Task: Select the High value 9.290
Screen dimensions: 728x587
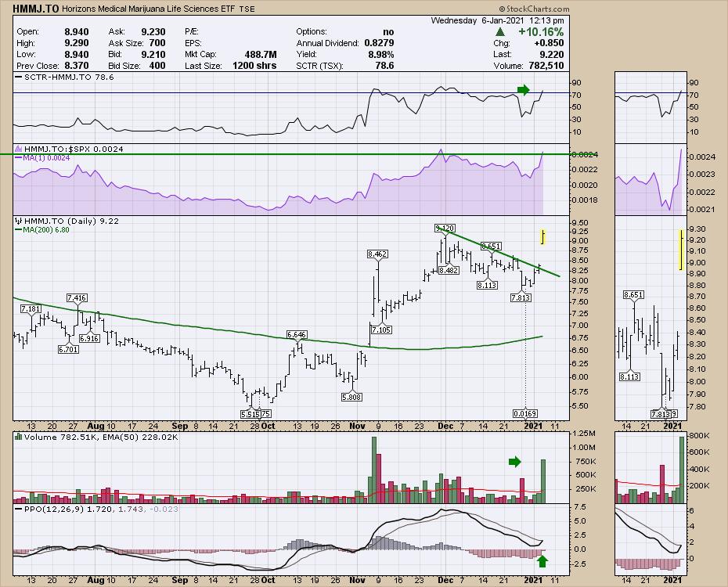Action: click(x=77, y=43)
